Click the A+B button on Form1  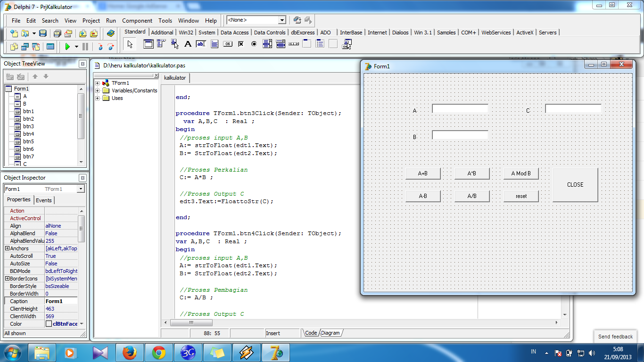(x=423, y=173)
